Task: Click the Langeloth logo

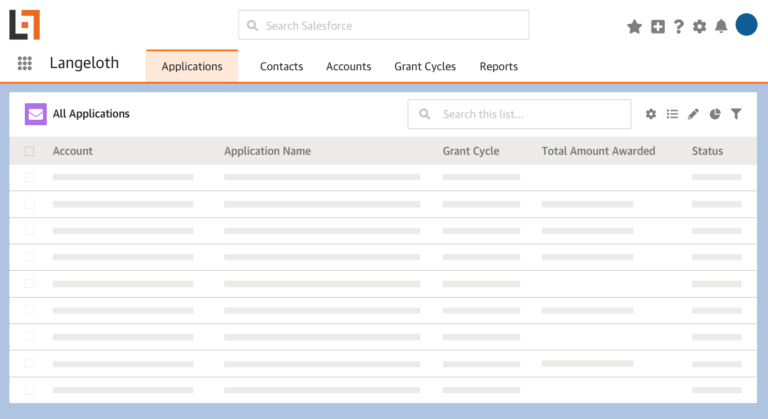Action: tap(24, 25)
